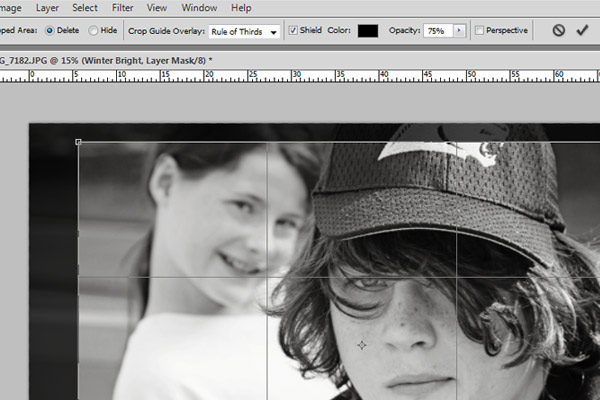Open the Window menu

[199, 8]
